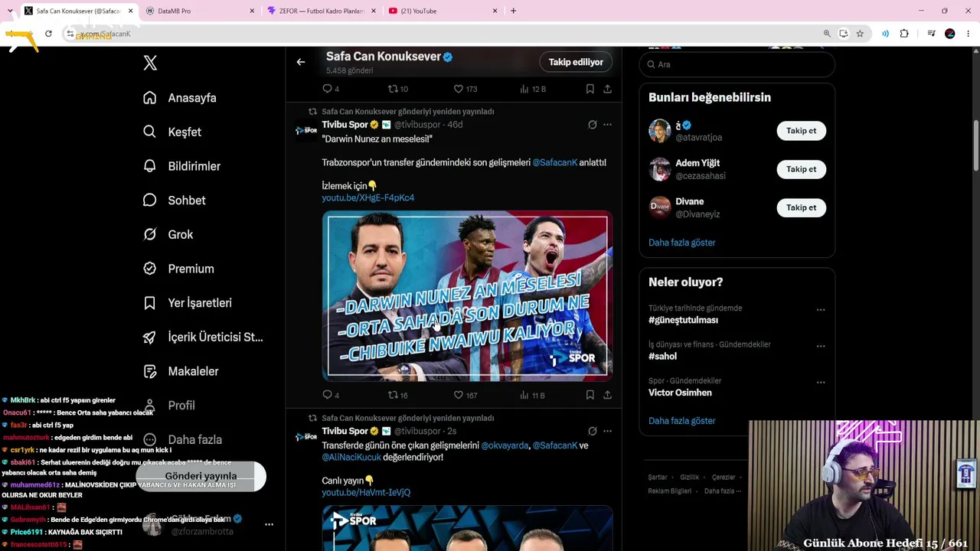Like the post with 167 likes

pyautogui.click(x=465, y=395)
